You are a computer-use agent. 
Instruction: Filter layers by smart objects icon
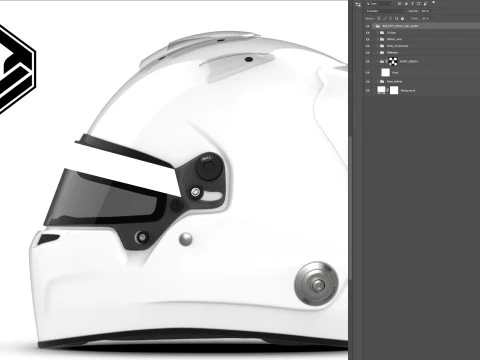coord(425,4)
